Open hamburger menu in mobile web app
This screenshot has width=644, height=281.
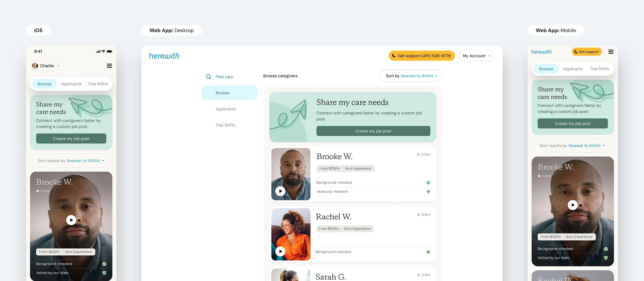pos(611,52)
